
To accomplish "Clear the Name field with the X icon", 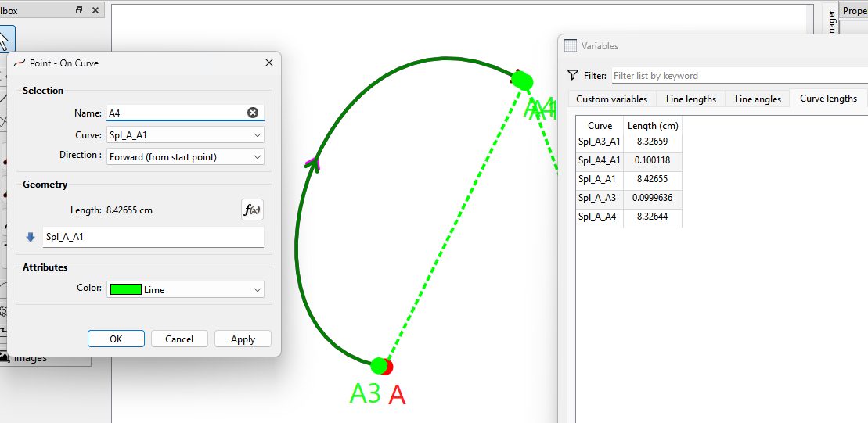I will [x=253, y=113].
